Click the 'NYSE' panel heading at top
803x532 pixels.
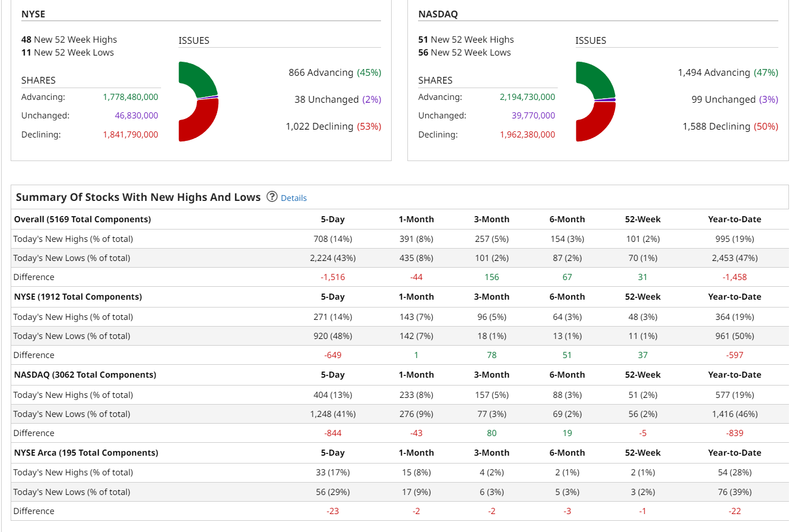click(x=33, y=14)
